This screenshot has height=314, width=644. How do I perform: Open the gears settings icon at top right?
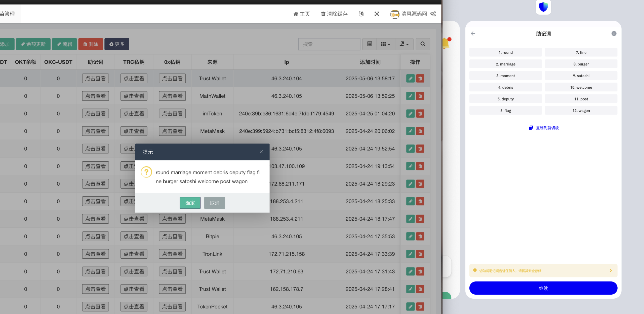coord(433,14)
